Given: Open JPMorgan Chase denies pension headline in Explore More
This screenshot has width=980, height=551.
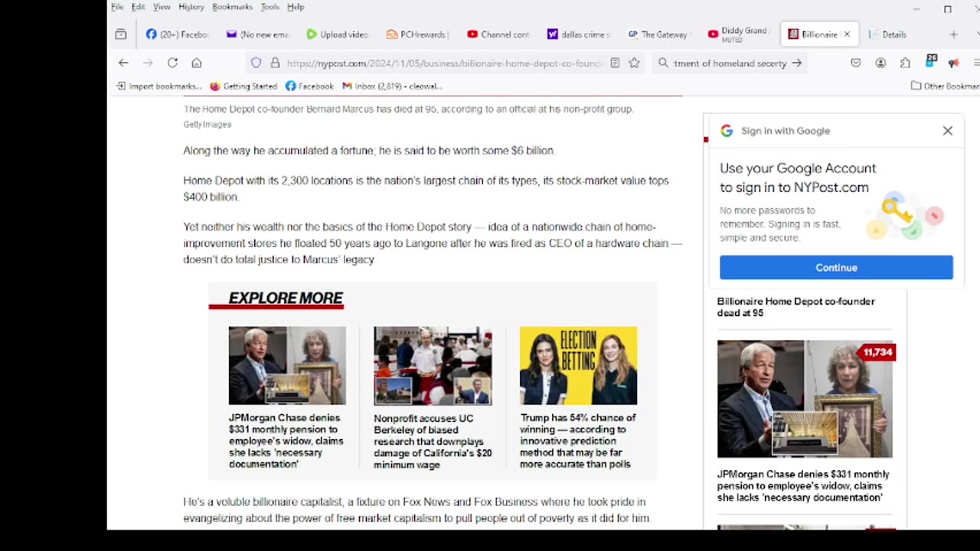Looking at the screenshot, I should [286, 441].
